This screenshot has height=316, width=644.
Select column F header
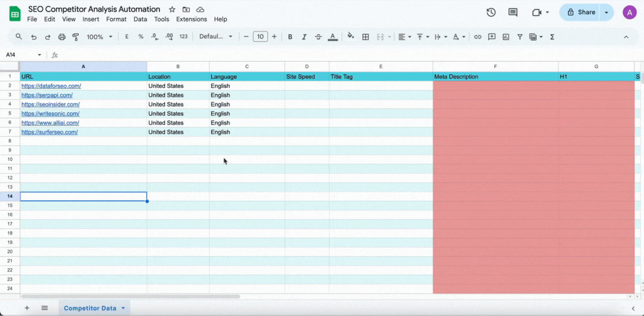[x=495, y=67]
